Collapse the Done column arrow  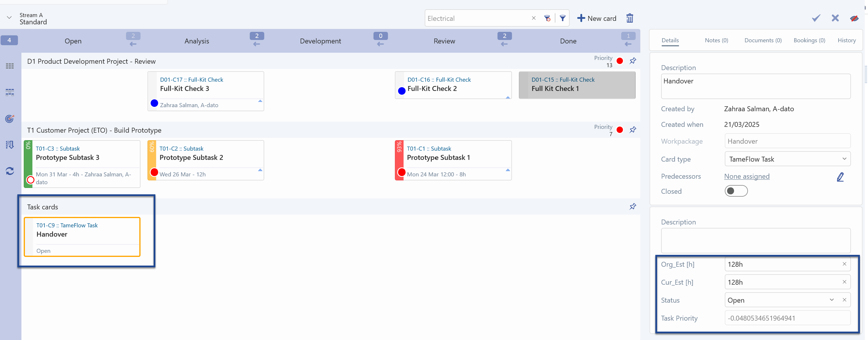[x=628, y=44]
